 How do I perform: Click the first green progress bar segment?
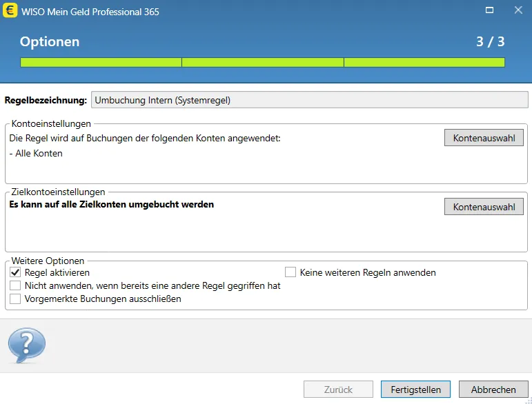[101, 62]
